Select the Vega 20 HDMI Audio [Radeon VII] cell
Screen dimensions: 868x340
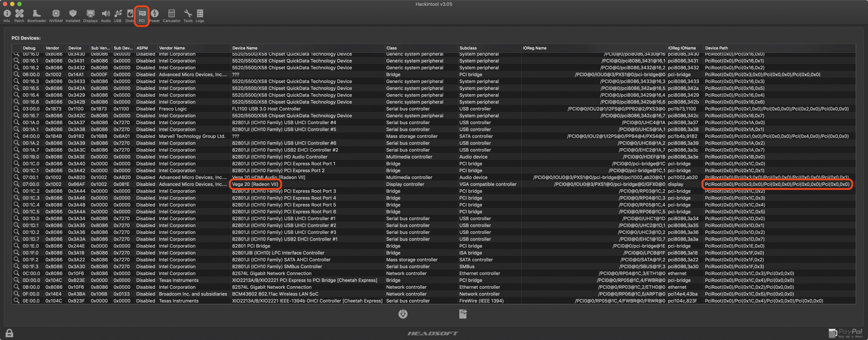pyautogui.click(x=268, y=177)
